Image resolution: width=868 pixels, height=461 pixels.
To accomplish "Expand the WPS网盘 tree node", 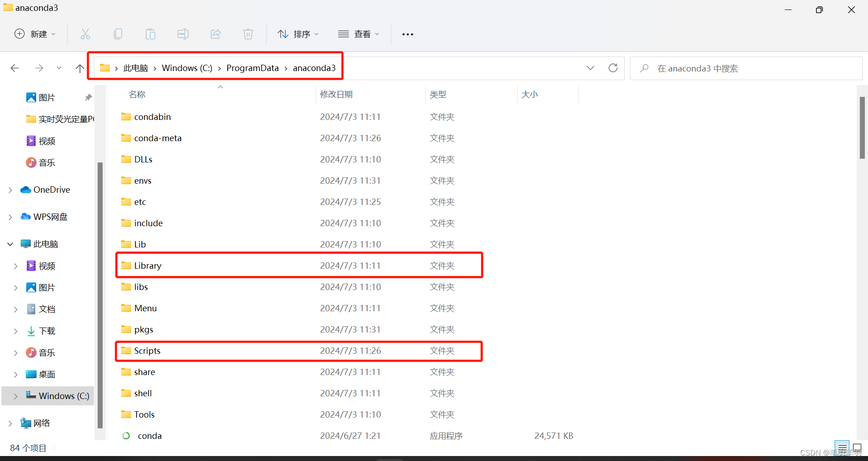I will click(10, 217).
